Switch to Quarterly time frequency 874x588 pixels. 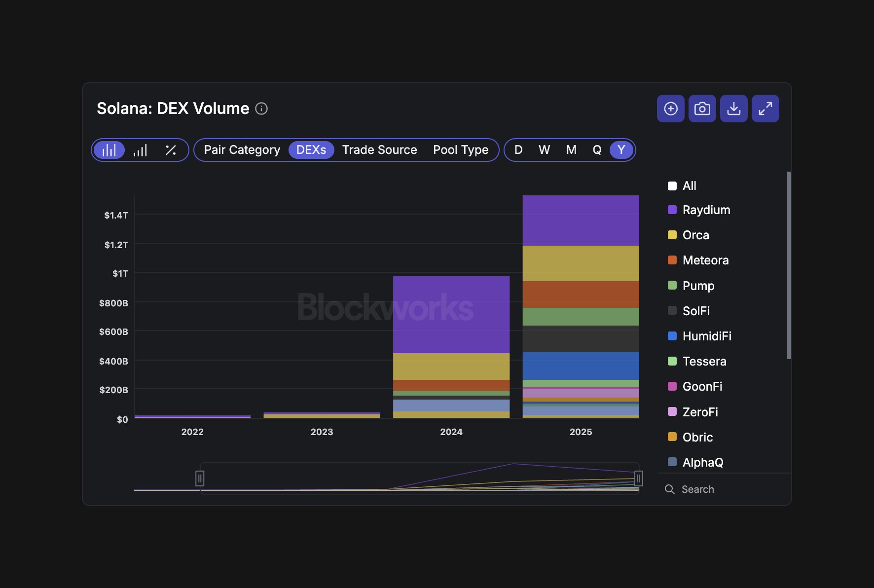(597, 150)
